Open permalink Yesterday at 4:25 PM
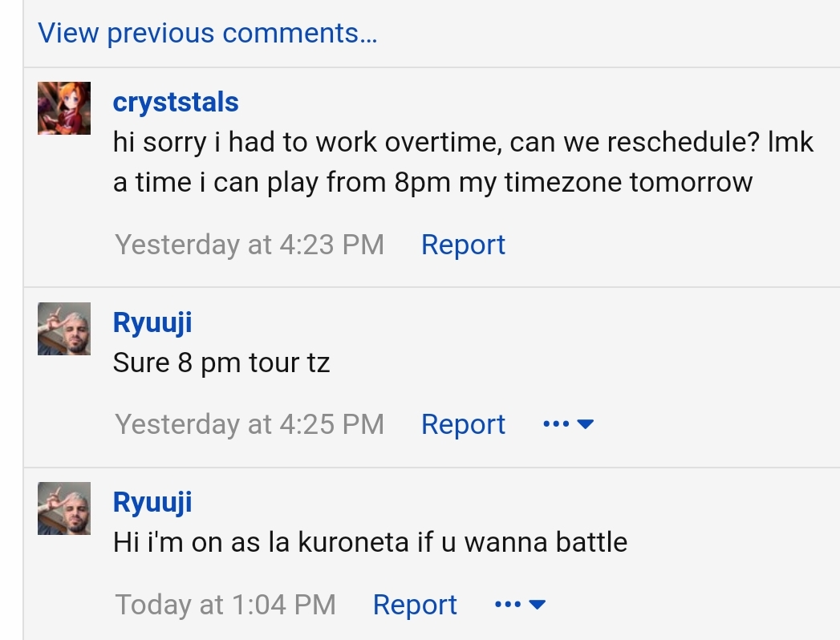The width and height of the screenshot is (840, 640). click(250, 423)
